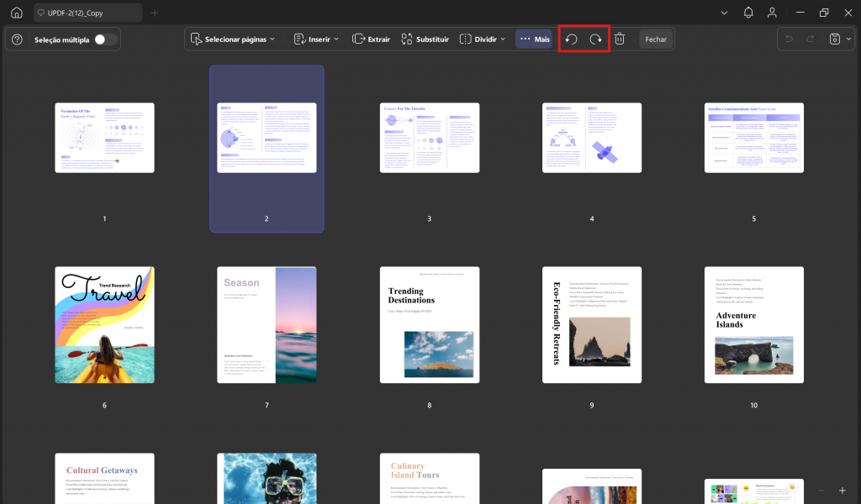Select page 6 Travel cover thumbnail
This screenshot has height=504, width=861.
(104, 325)
